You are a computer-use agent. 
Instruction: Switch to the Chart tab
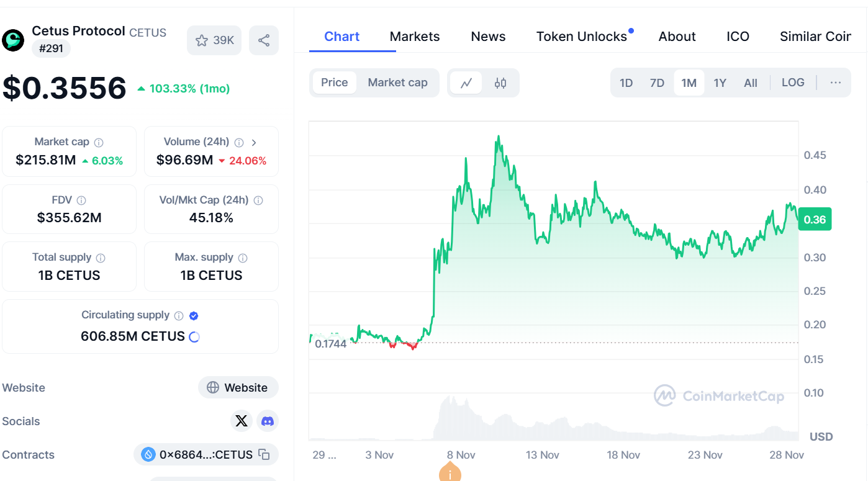(342, 37)
